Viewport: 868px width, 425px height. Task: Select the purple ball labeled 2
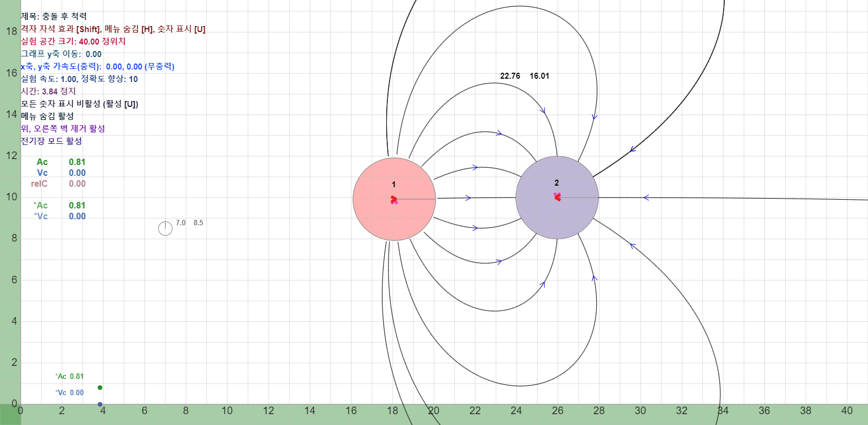pos(557,198)
